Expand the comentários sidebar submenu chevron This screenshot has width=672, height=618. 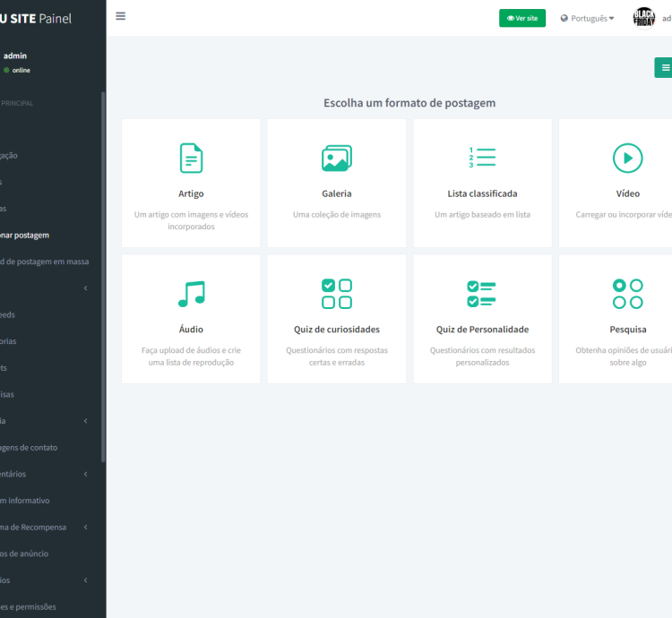pyautogui.click(x=86, y=474)
